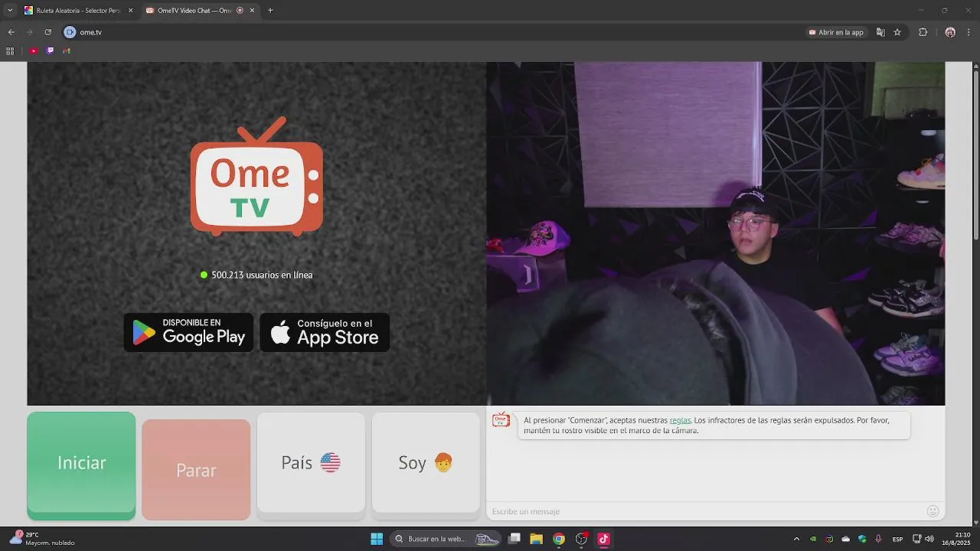Open the translate page icon
The width and height of the screenshot is (980, 551).
(880, 32)
